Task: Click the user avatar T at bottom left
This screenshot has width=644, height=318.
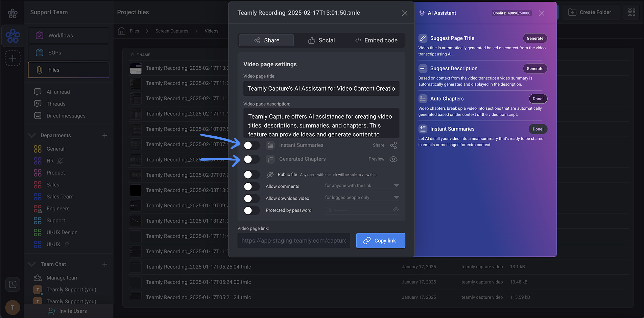Action: point(13,308)
